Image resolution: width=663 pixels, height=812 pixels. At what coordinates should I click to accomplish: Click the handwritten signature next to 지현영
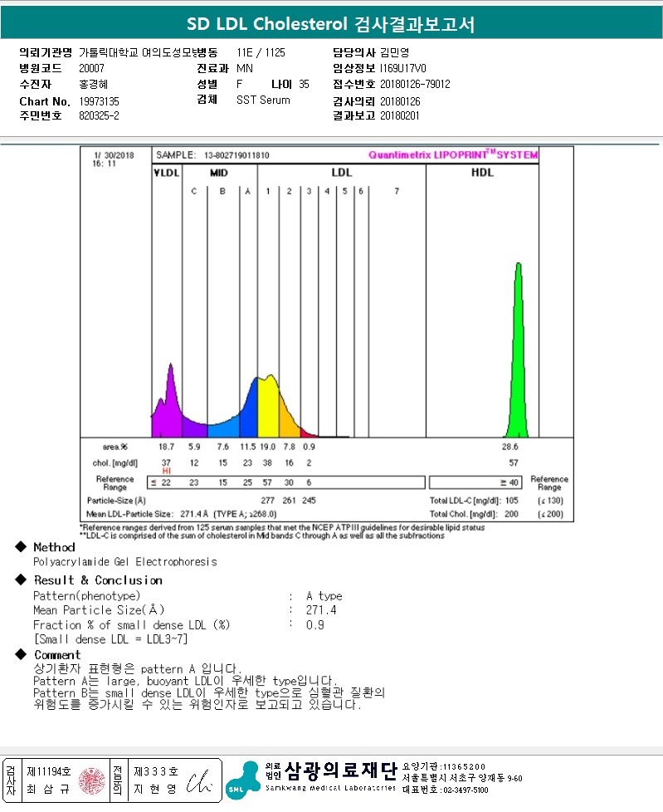(x=199, y=782)
